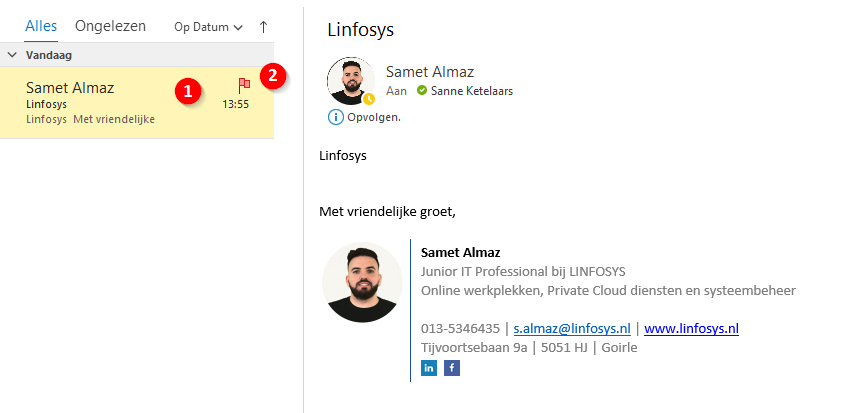
Task: Click the green presence icon beside Sanne Ketelaars
Action: [422, 91]
